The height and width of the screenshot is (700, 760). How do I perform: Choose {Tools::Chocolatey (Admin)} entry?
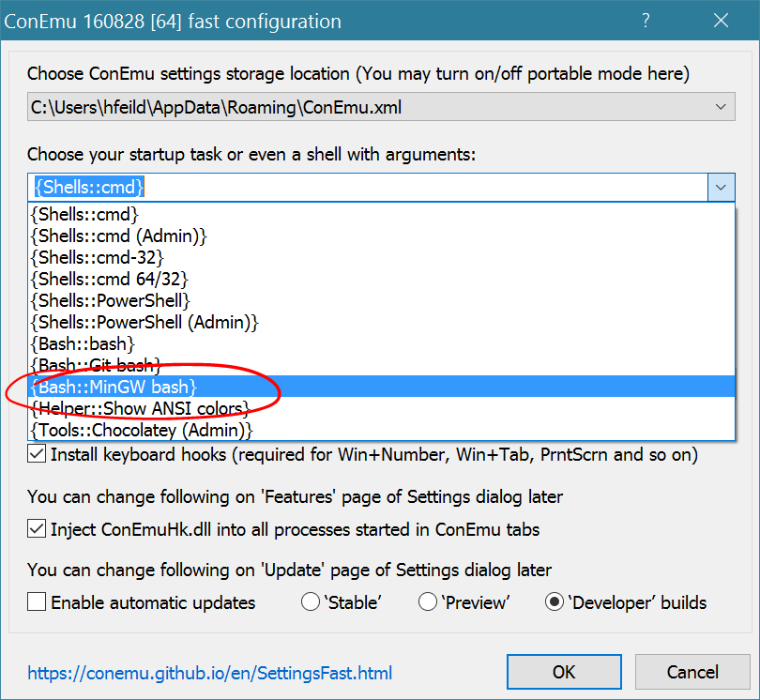(143, 430)
